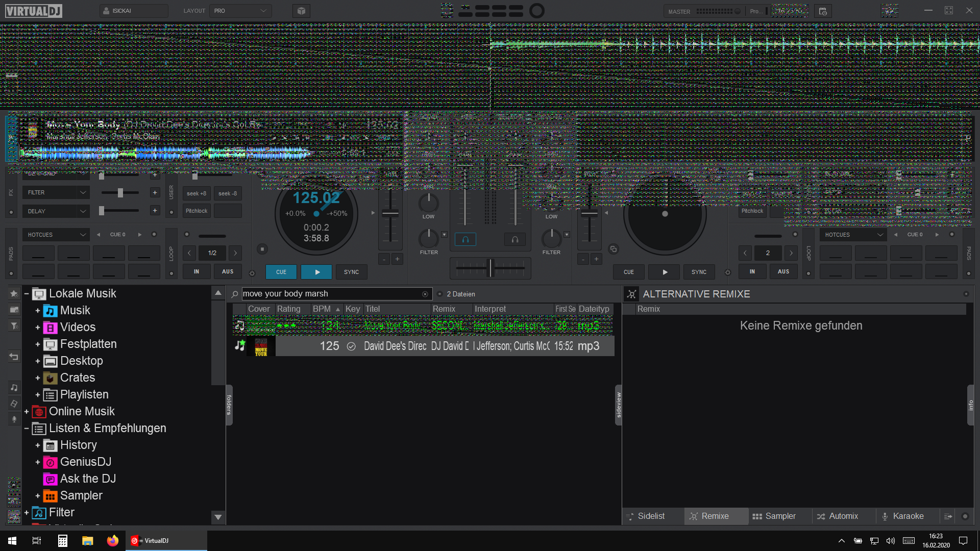Select Ask the DJ
980x551 pixels.
[x=88, y=479]
